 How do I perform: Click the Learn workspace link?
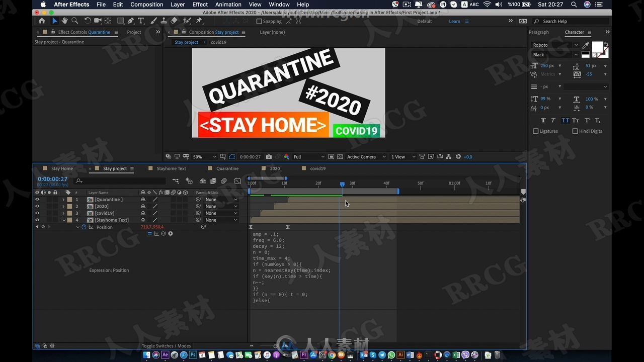pos(454,21)
